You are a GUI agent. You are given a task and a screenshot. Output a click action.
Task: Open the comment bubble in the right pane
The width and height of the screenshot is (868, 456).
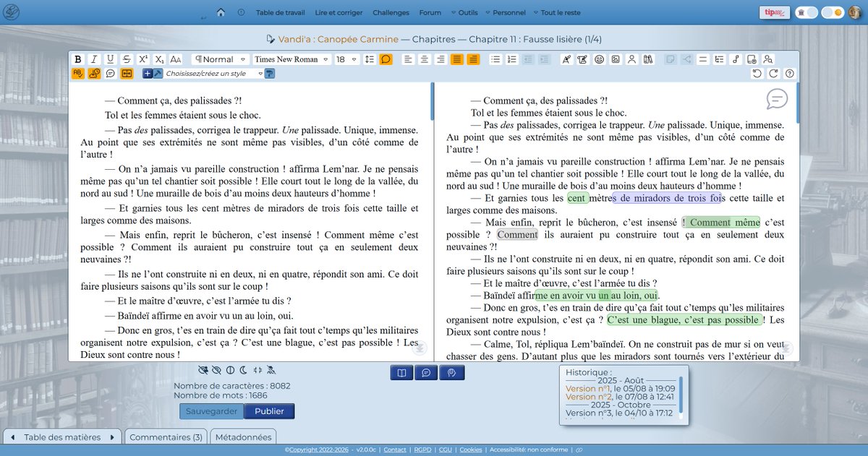click(x=777, y=98)
